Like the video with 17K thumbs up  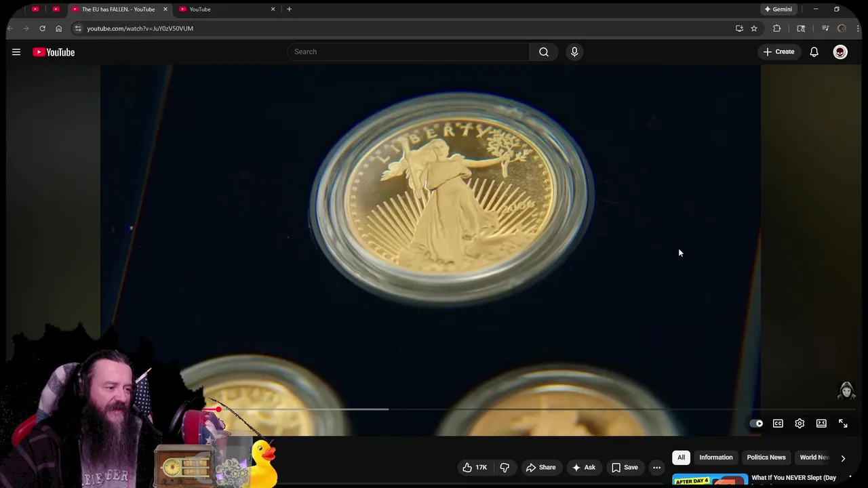coord(475,468)
